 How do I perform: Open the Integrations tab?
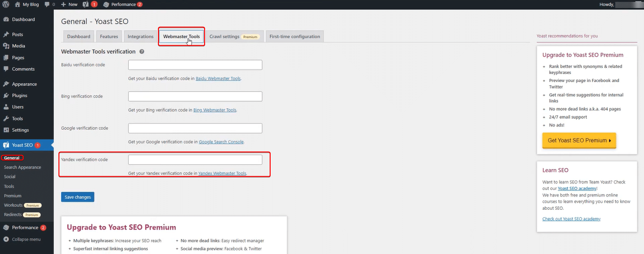pyautogui.click(x=140, y=37)
